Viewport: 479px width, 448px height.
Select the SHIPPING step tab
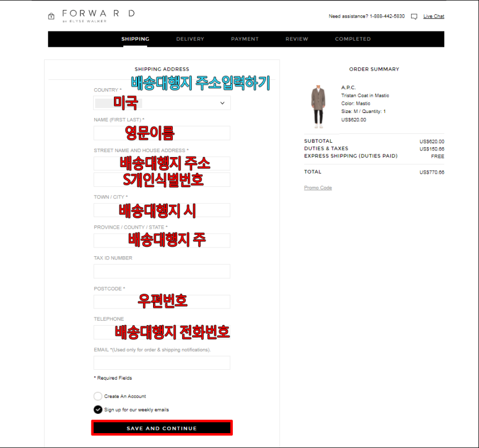pos(135,39)
